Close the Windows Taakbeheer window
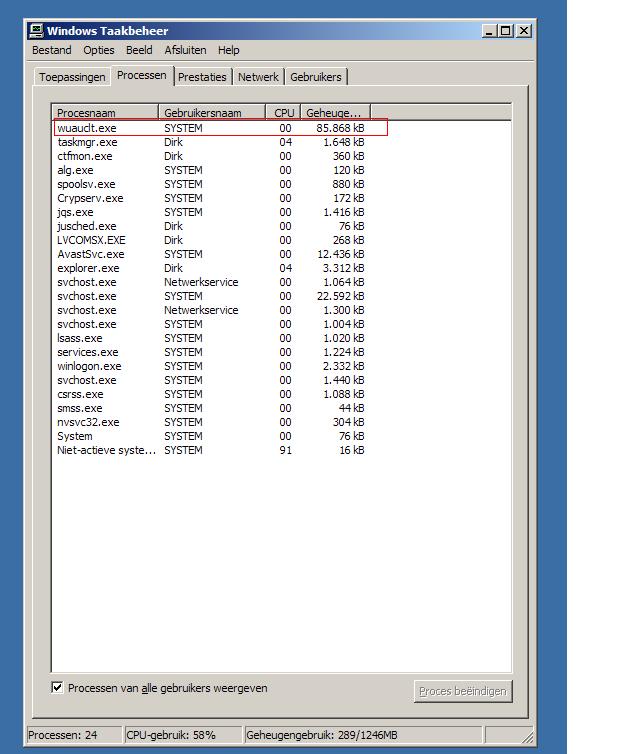The width and height of the screenshot is (640, 754). click(x=524, y=31)
